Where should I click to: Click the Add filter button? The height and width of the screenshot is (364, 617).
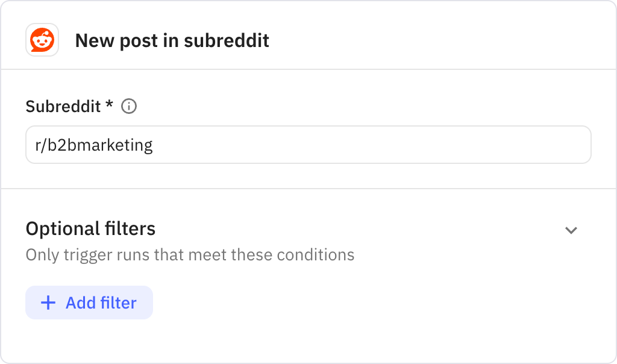click(89, 303)
